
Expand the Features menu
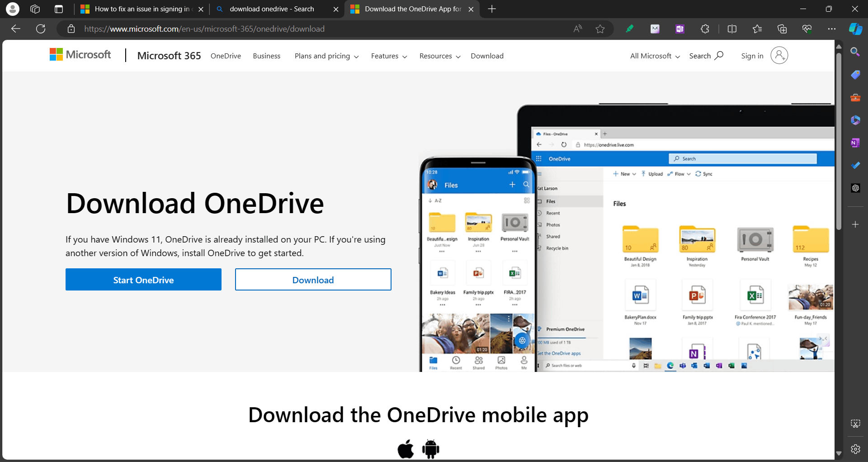388,56
